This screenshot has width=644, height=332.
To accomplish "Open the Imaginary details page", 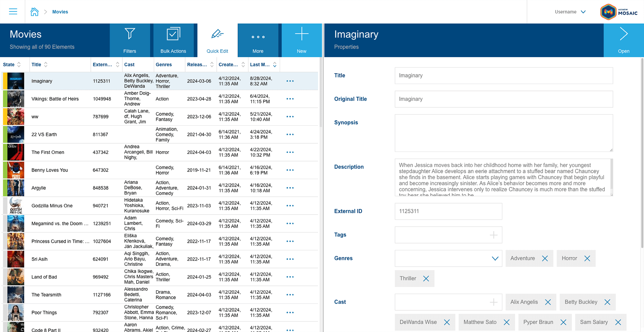I will tap(623, 40).
